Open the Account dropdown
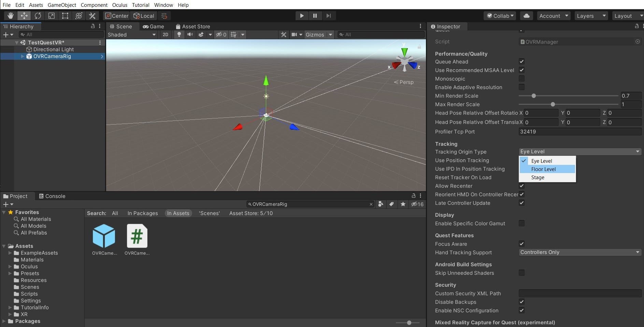 (x=553, y=16)
